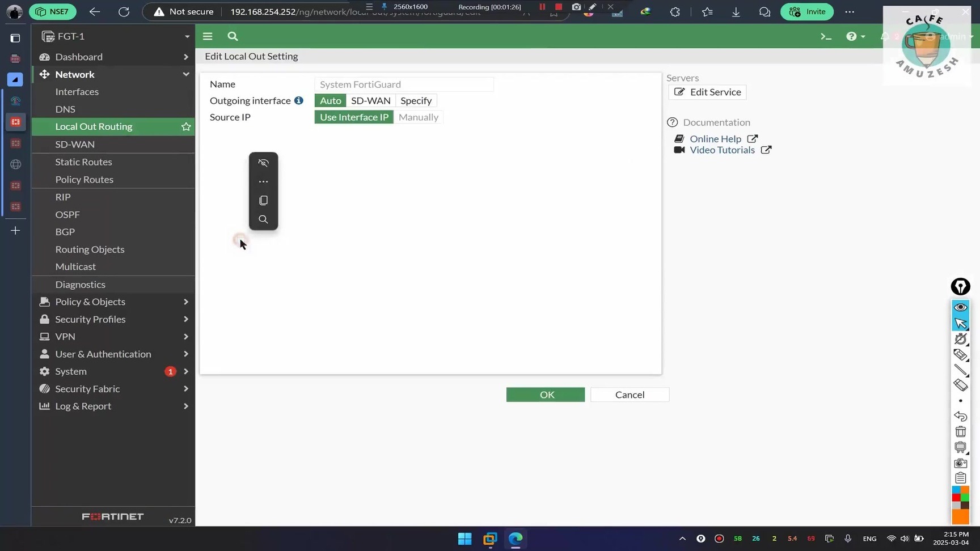
Task: Select Use Interface IP for Source IP
Action: click(354, 117)
